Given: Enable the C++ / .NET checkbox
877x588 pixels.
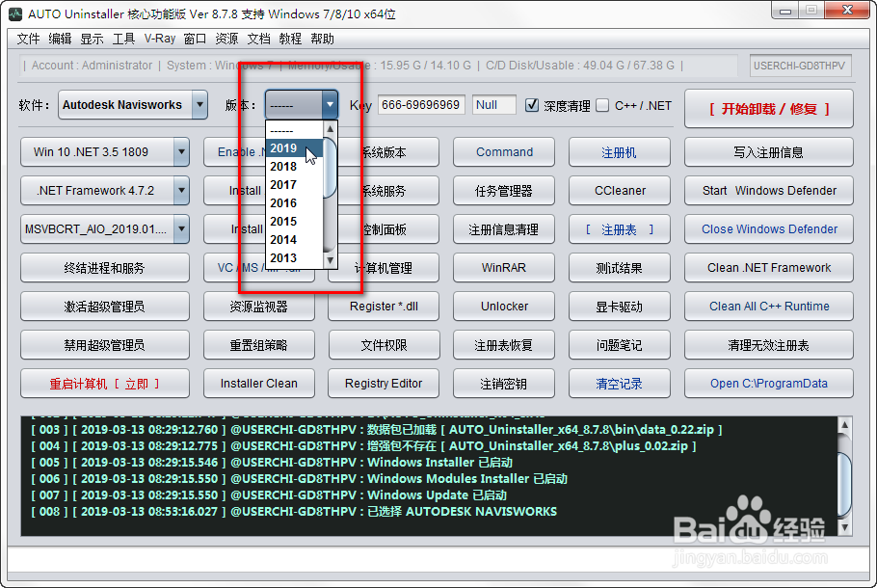Looking at the screenshot, I should (x=602, y=105).
